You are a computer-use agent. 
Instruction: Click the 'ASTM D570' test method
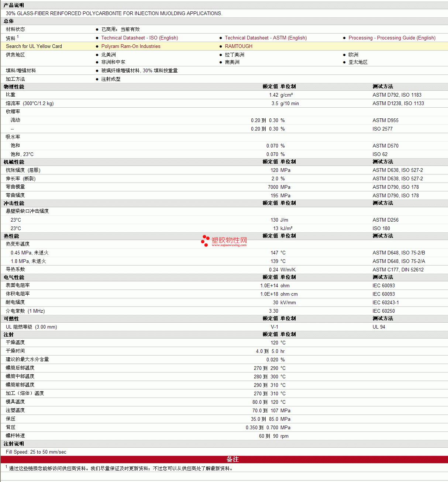pyautogui.click(x=386, y=146)
